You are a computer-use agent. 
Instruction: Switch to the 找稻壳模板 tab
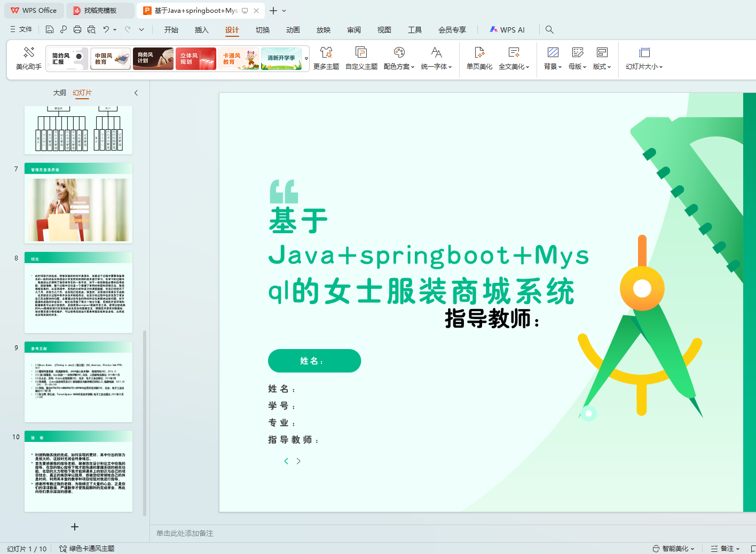[x=100, y=11]
